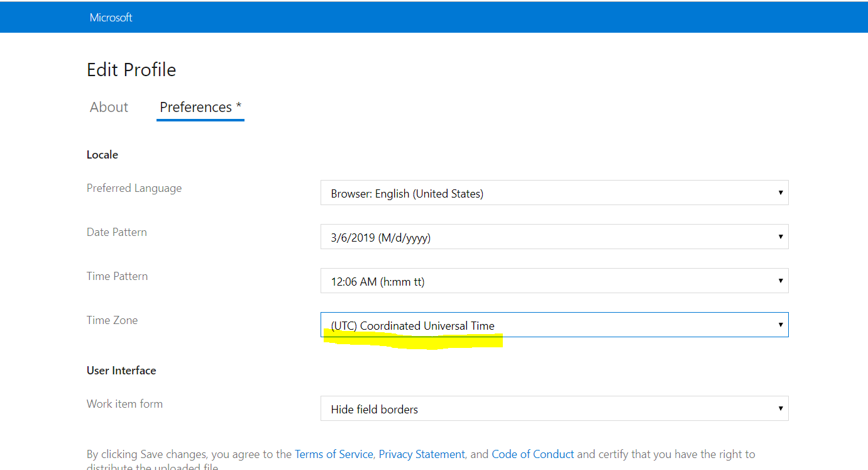Open the Work item form dropdown
The image size is (868, 470).
click(x=554, y=408)
